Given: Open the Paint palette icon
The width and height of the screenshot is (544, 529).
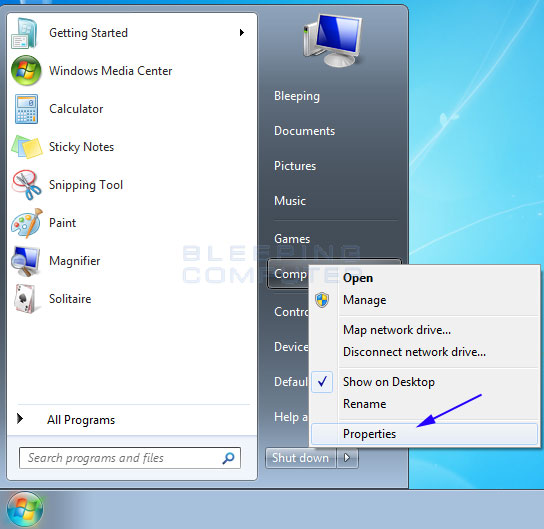Looking at the screenshot, I should tap(26, 223).
